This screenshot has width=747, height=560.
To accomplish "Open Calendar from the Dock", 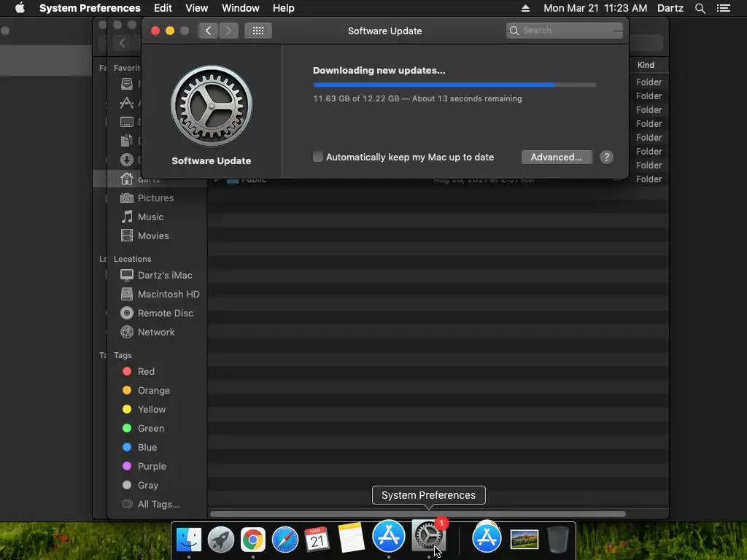I will pyautogui.click(x=317, y=540).
